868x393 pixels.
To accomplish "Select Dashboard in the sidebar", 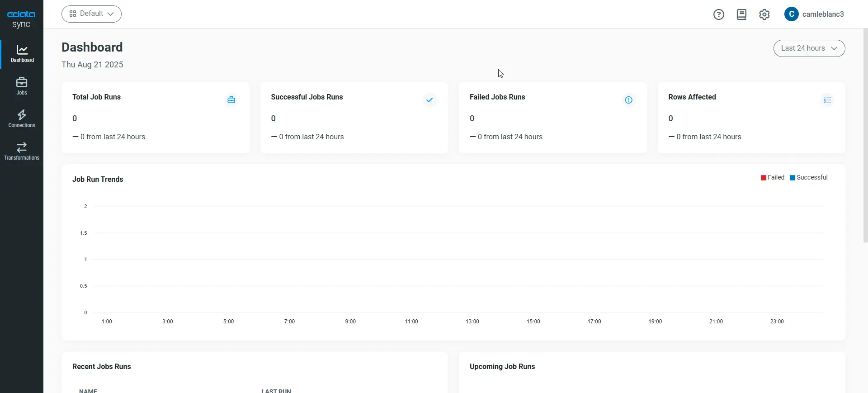I will [22, 53].
